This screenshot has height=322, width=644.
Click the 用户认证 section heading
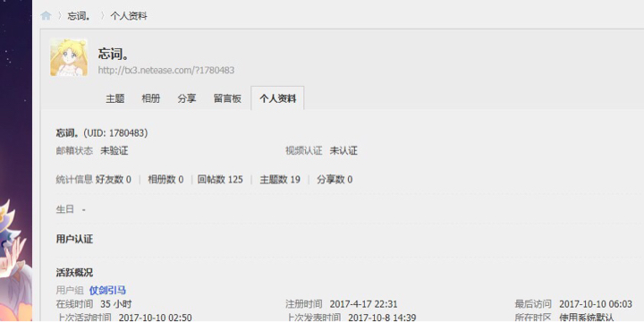coord(74,239)
